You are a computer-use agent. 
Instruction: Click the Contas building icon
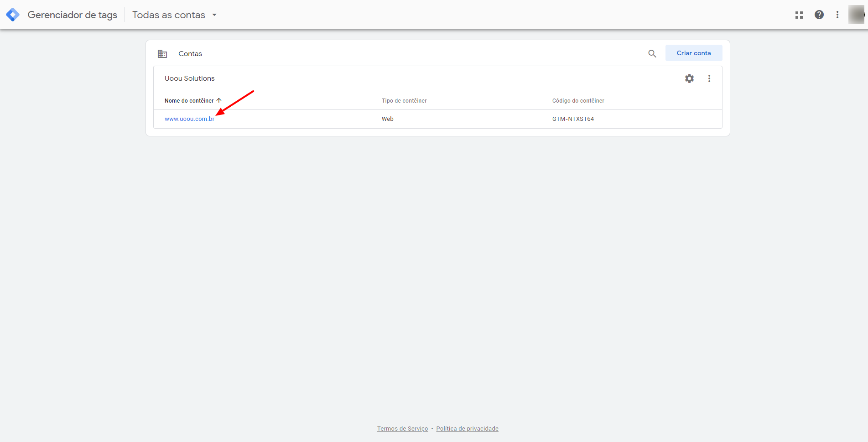[x=162, y=54]
